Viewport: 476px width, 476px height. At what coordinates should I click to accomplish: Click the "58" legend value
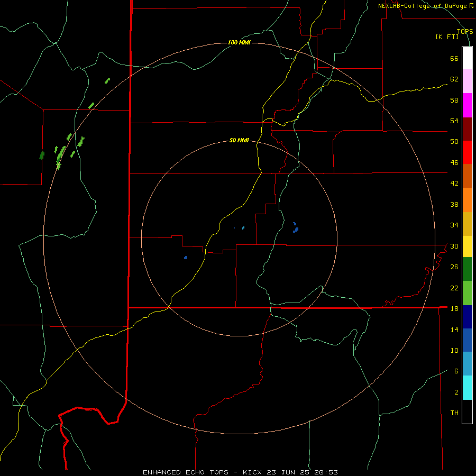[454, 100]
